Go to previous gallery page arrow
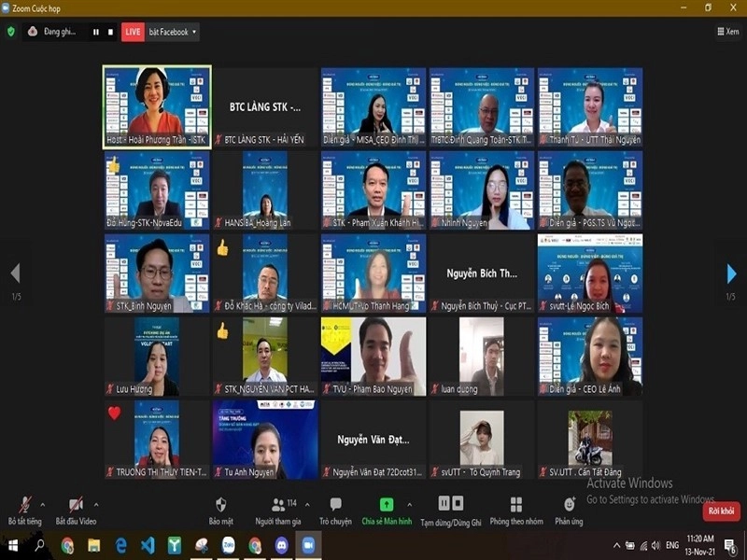Image resolution: width=747 pixels, height=560 pixels. coord(14,273)
